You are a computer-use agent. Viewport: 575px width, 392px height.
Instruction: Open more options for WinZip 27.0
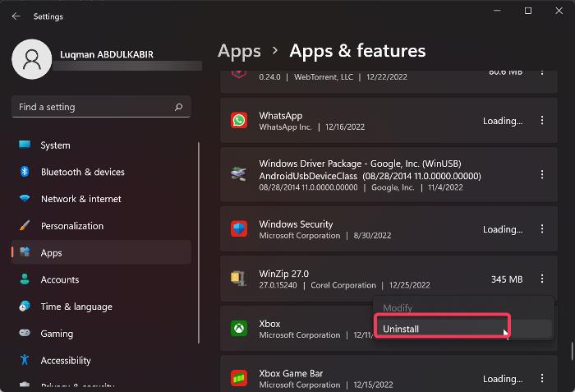click(542, 279)
